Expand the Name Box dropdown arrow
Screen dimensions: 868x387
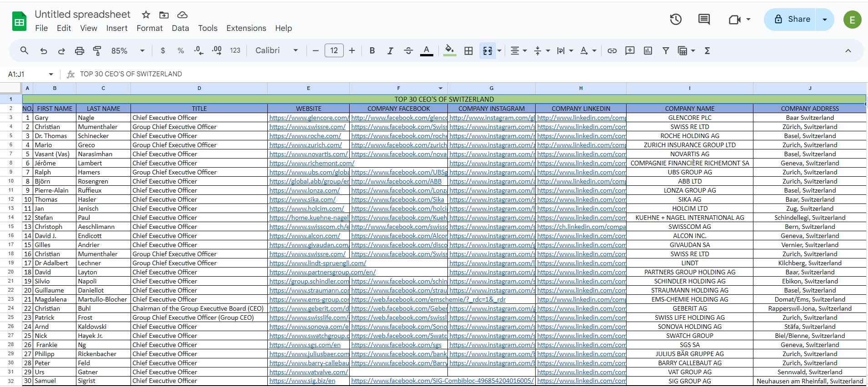coord(51,74)
